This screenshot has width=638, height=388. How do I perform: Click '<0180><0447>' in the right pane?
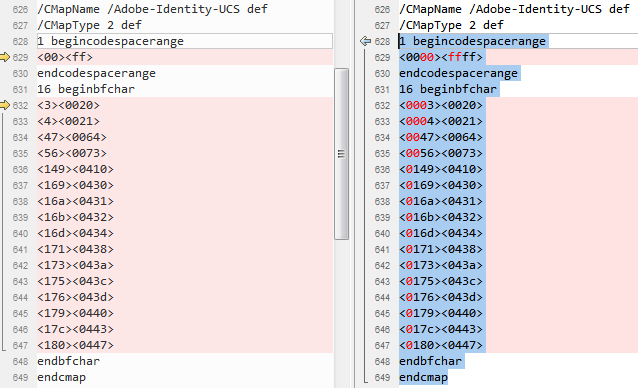pyautogui.click(x=441, y=345)
